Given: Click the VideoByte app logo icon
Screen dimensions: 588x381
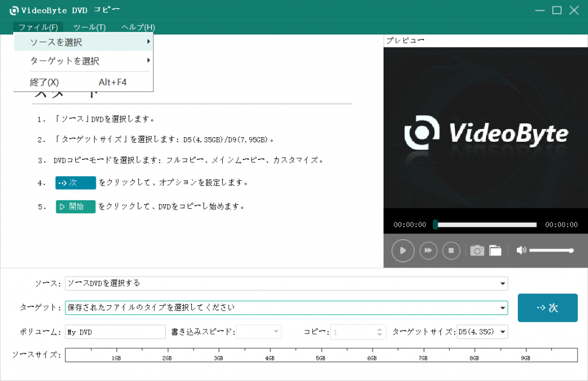Looking at the screenshot, I should pos(14,10).
